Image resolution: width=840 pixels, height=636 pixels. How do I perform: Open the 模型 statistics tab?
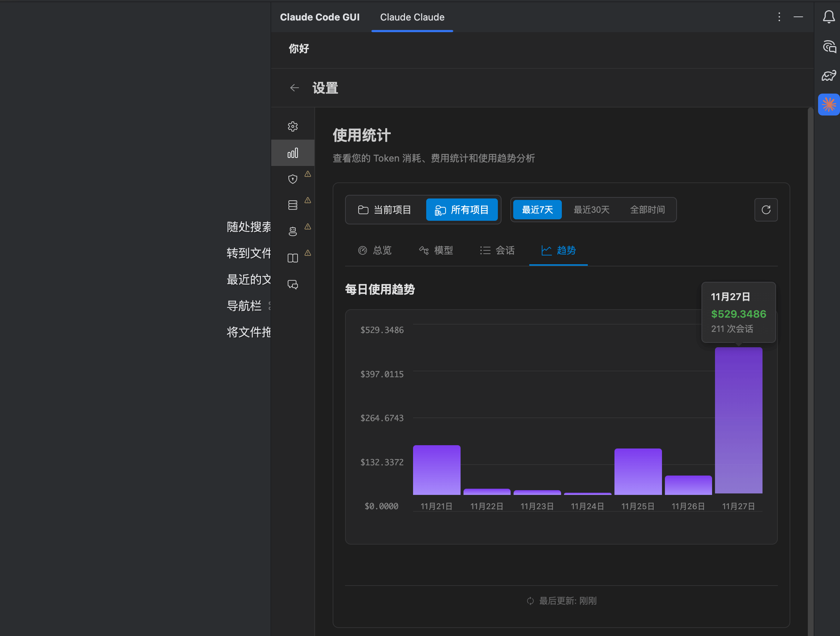point(436,250)
